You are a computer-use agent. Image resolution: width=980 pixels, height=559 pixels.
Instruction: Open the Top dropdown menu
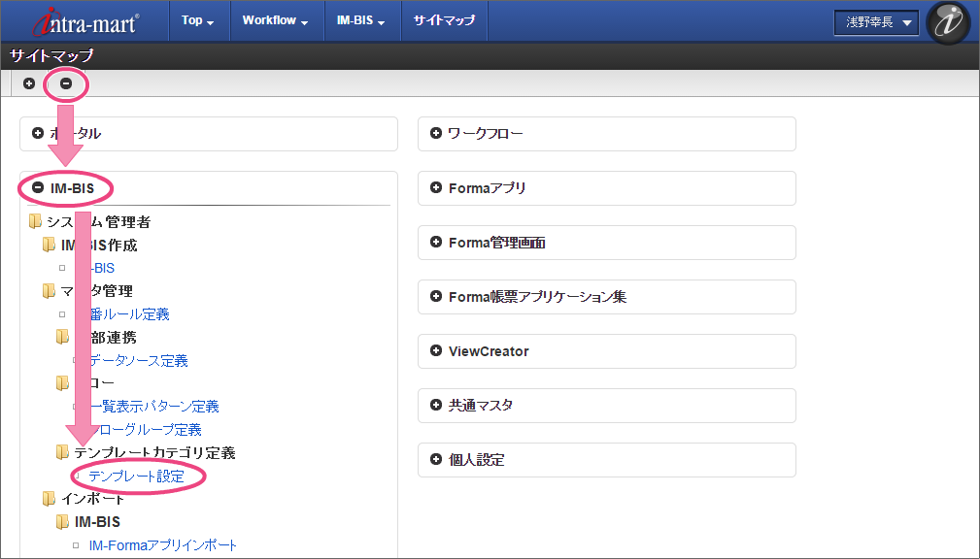pyautogui.click(x=198, y=20)
